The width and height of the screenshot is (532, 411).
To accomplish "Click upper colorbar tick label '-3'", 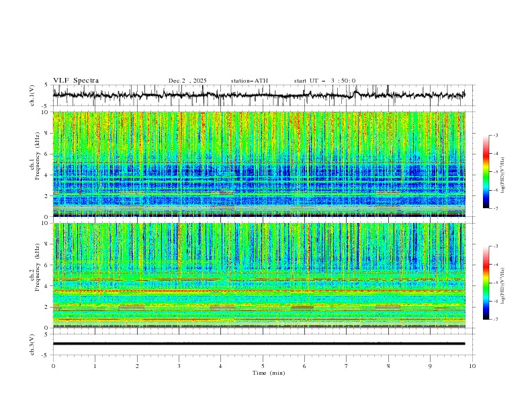I will coord(496,135).
